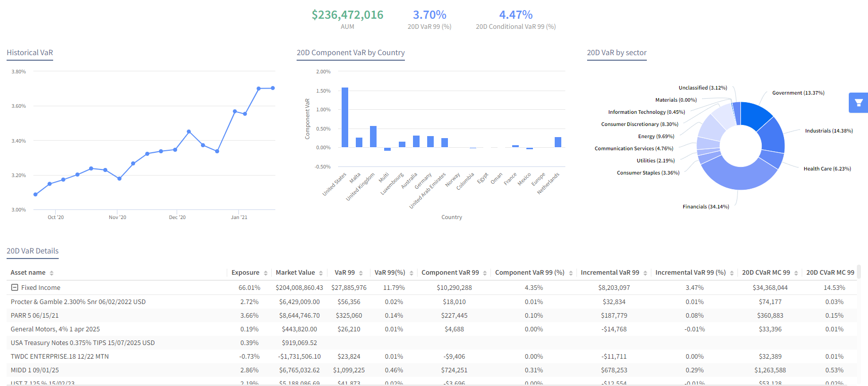Click the Consumer Discretionary (8.30%) label
The height and width of the screenshot is (386, 868).
tap(640, 124)
